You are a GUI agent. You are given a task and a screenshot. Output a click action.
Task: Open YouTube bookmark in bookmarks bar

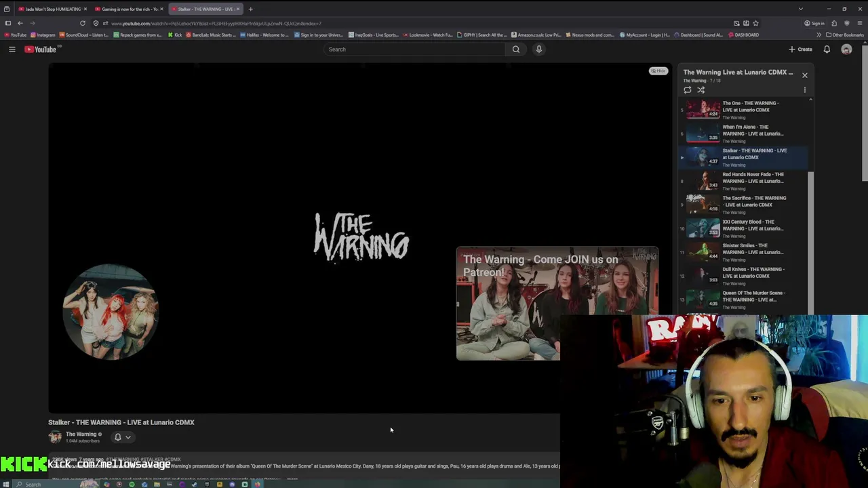click(16, 35)
